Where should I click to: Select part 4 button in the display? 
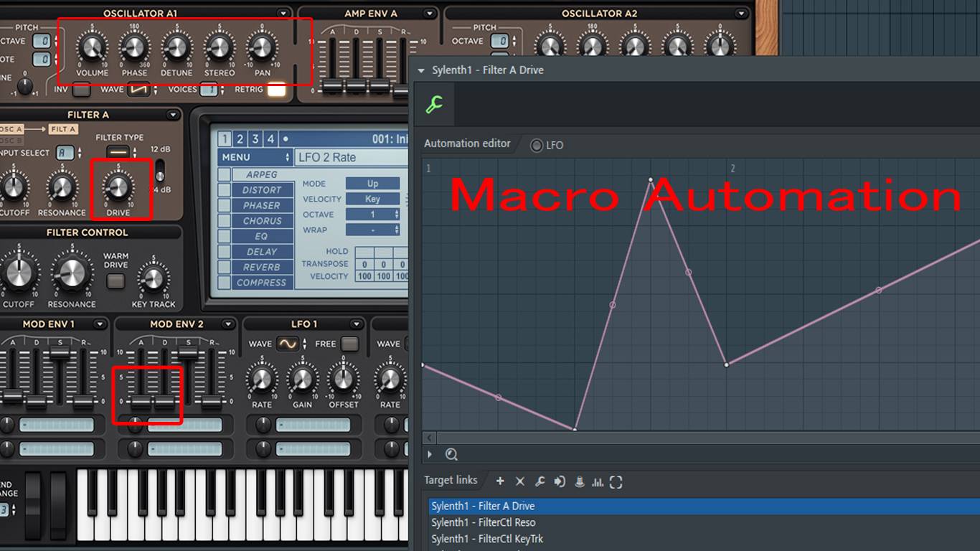[x=270, y=139]
